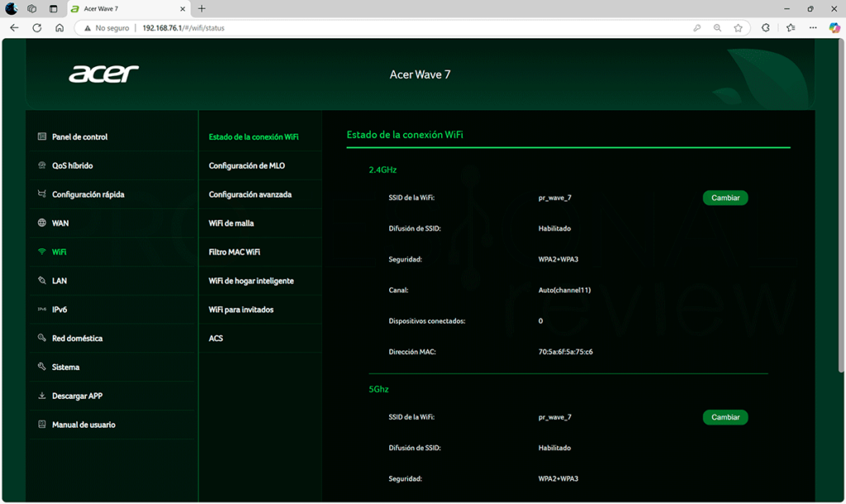Image resolution: width=846 pixels, height=504 pixels.
Task: Click the WAN globe icon
Action: [41, 223]
